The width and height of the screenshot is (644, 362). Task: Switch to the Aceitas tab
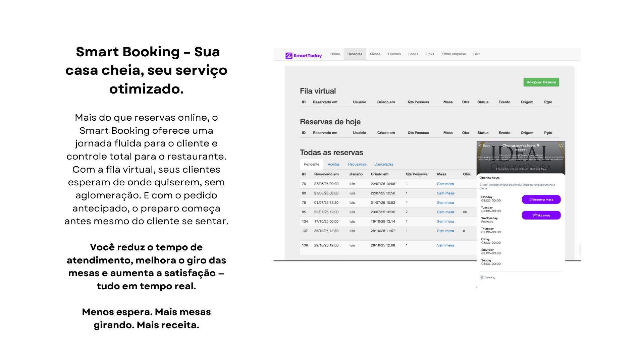[x=333, y=164]
